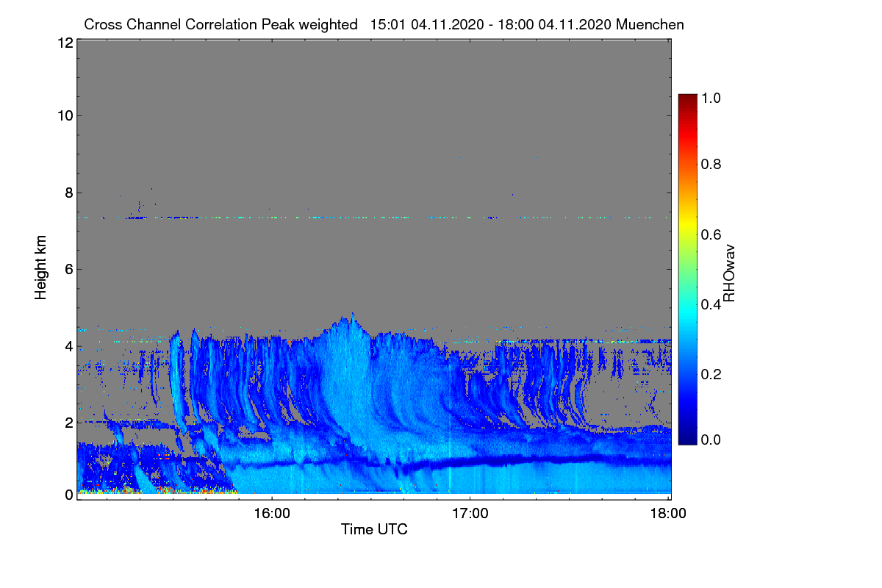Image resolution: width=882 pixels, height=588 pixels.
Task: Click the height axis tick label 2
Action: 68,423
